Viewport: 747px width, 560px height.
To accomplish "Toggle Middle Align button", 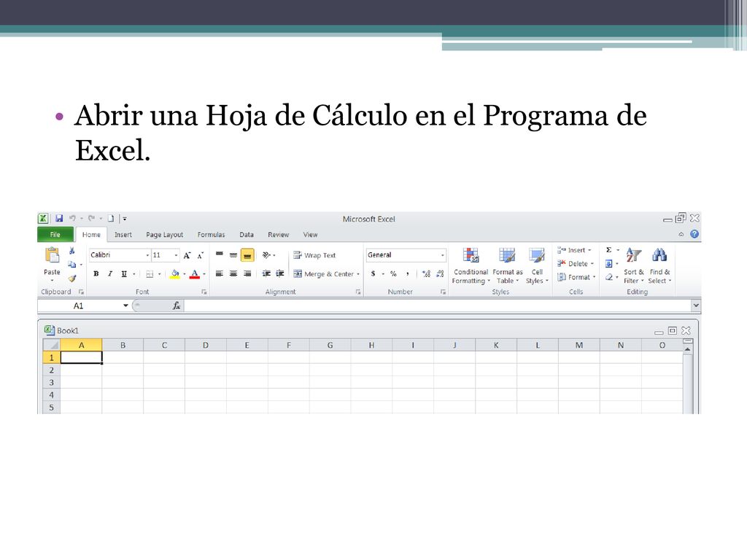I will click(x=233, y=255).
